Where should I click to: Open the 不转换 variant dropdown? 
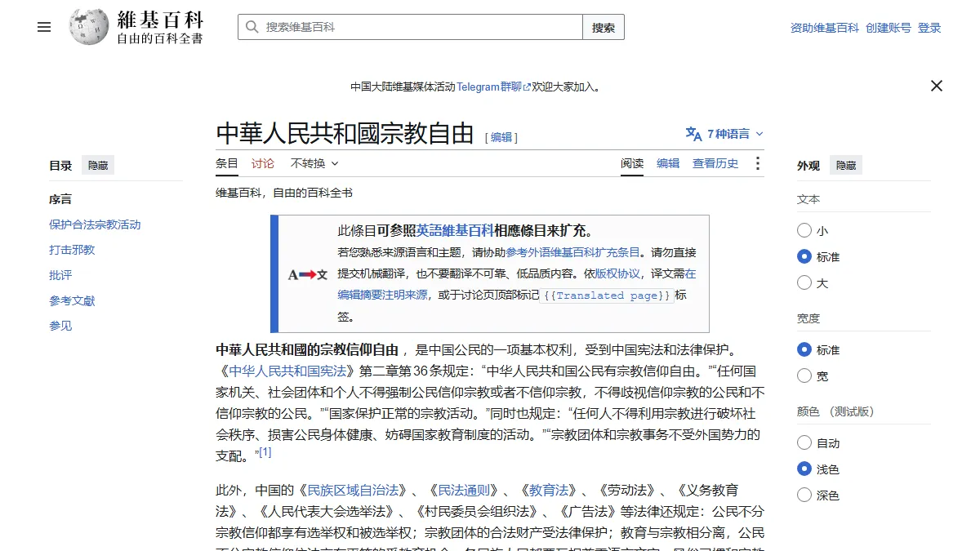pyautogui.click(x=314, y=163)
